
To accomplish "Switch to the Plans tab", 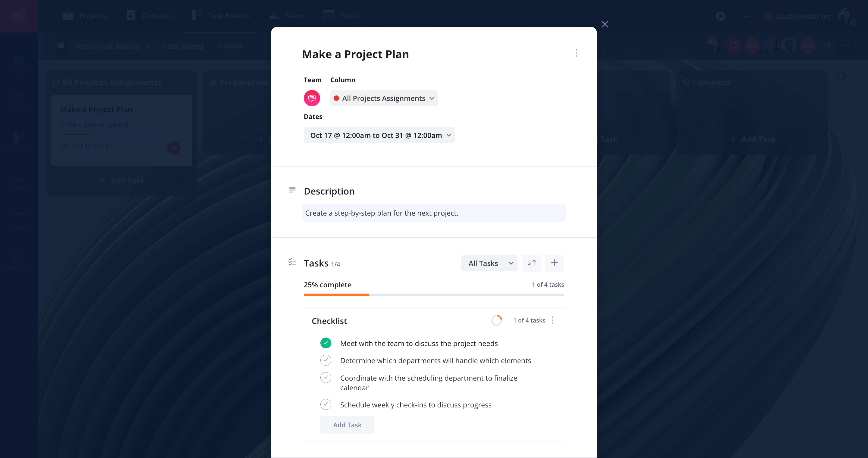I will pyautogui.click(x=340, y=15).
